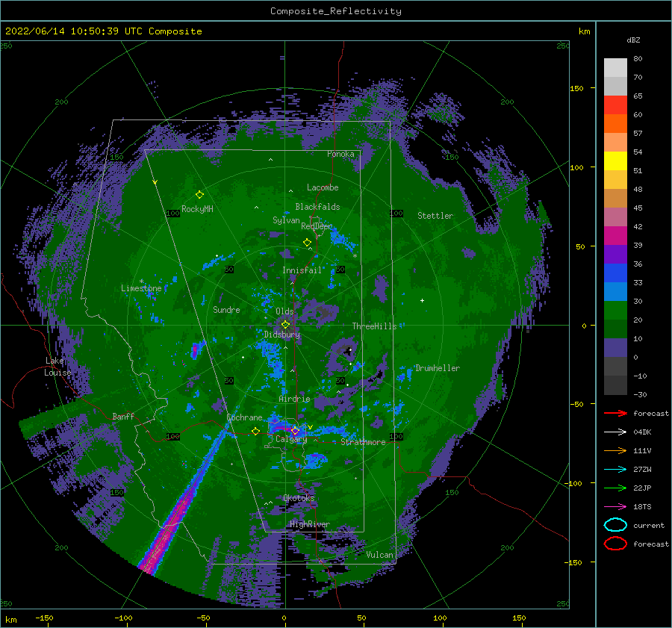Click the Lacombe city label

[323, 187]
